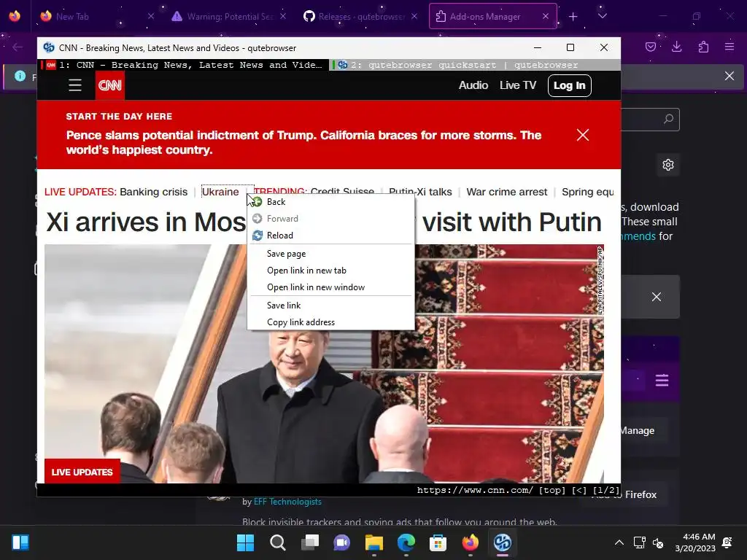This screenshot has width=747, height=560.
Task: Open the Ukraine link
Action: (220, 192)
